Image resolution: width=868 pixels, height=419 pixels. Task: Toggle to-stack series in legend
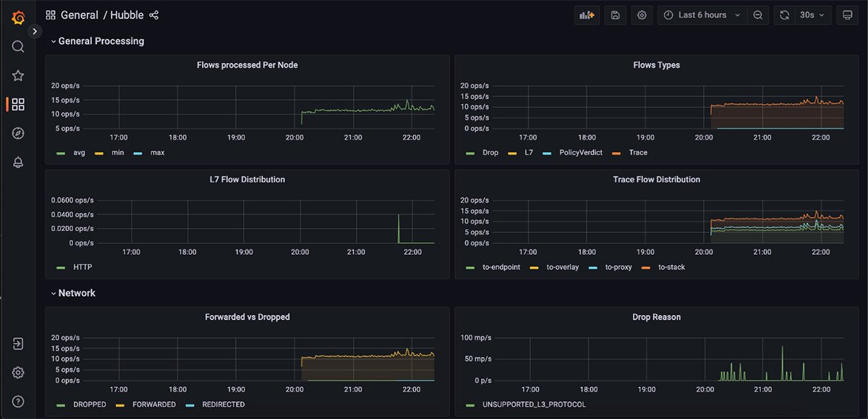click(671, 267)
